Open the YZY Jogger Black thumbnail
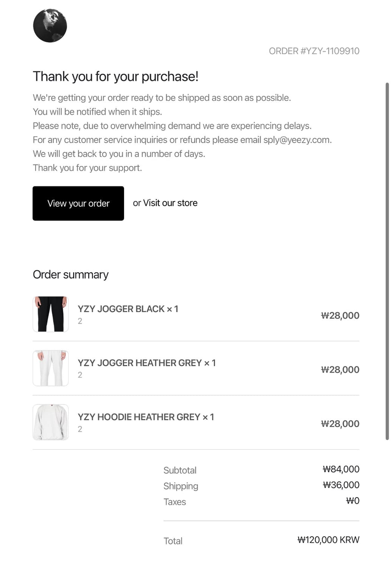The height and width of the screenshot is (568, 392). pos(51,314)
